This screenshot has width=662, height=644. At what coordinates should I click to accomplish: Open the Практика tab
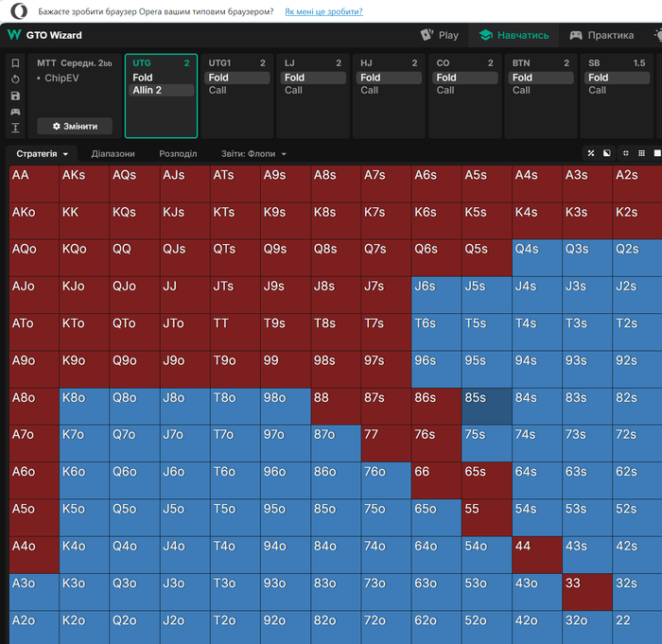(x=601, y=35)
